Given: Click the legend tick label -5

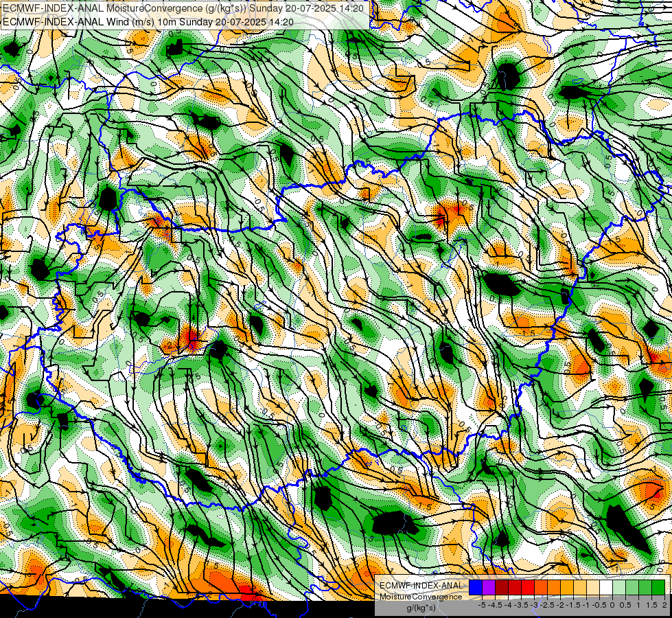Looking at the screenshot, I should point(482,605).
